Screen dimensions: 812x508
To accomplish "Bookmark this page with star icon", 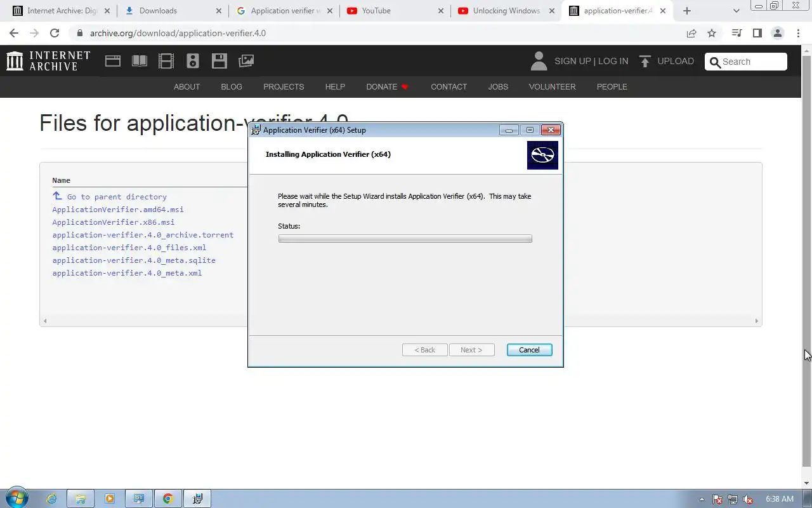I will click(712, 33).
